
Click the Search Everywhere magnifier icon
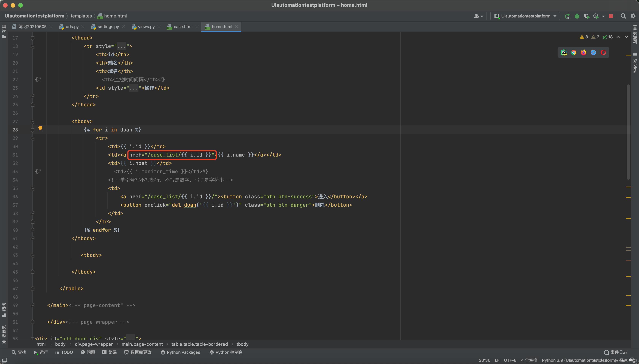(x=623, y=16)
